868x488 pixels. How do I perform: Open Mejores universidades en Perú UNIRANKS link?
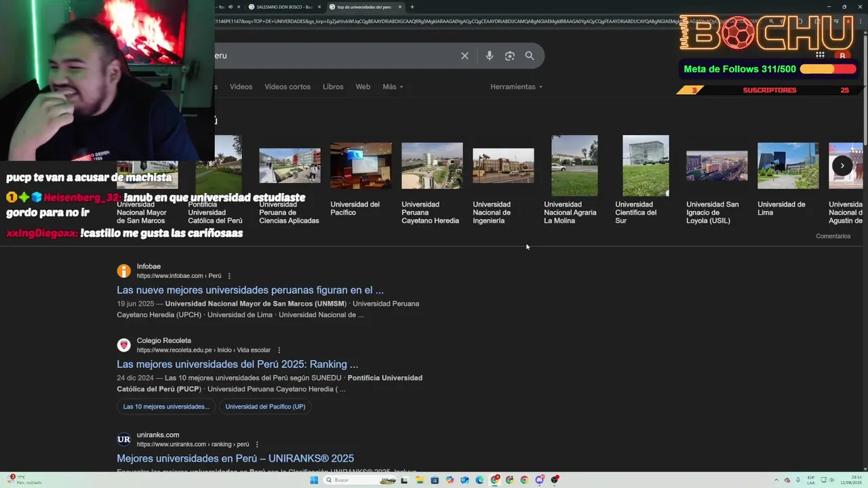[235, 458]
